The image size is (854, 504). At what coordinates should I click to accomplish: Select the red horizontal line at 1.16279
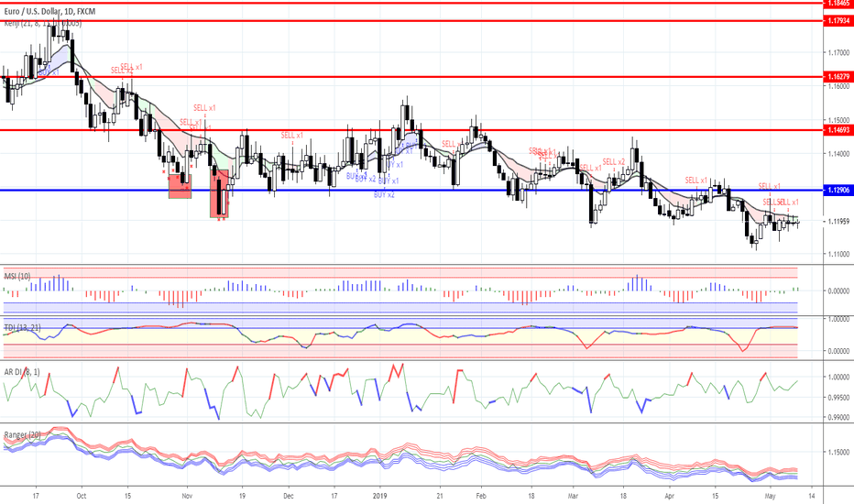point(411,77)
